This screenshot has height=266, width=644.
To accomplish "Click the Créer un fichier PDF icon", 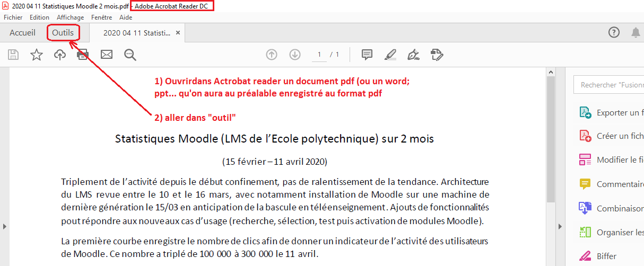I will (x=585, y=136).
